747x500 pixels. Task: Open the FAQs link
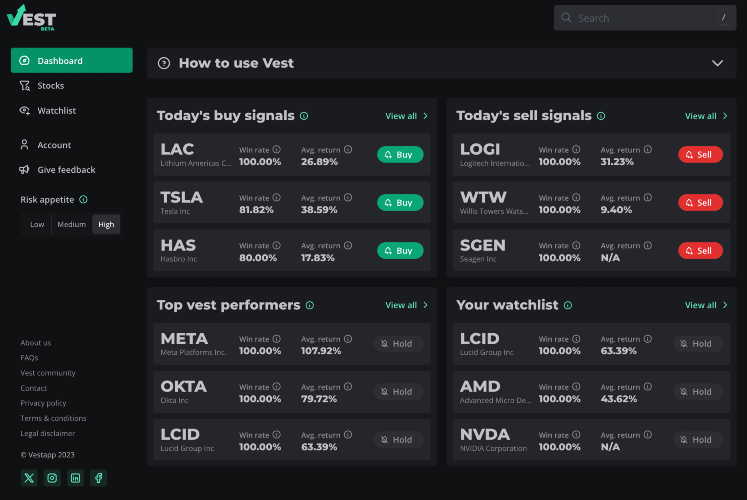pyautogui.click(x=30, y=358)
